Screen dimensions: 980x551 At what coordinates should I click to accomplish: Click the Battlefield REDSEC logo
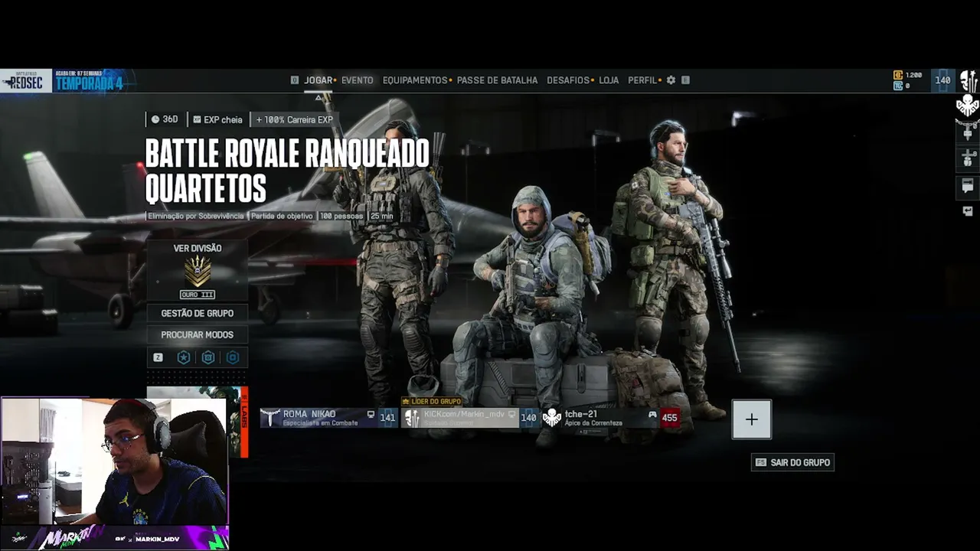(x=26, y=81)
